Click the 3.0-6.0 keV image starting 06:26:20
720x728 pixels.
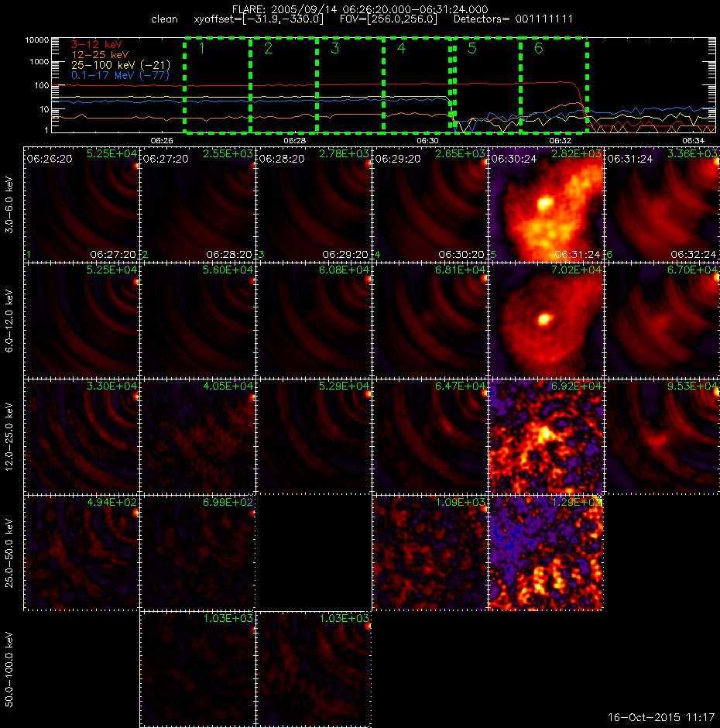point(81,204)
